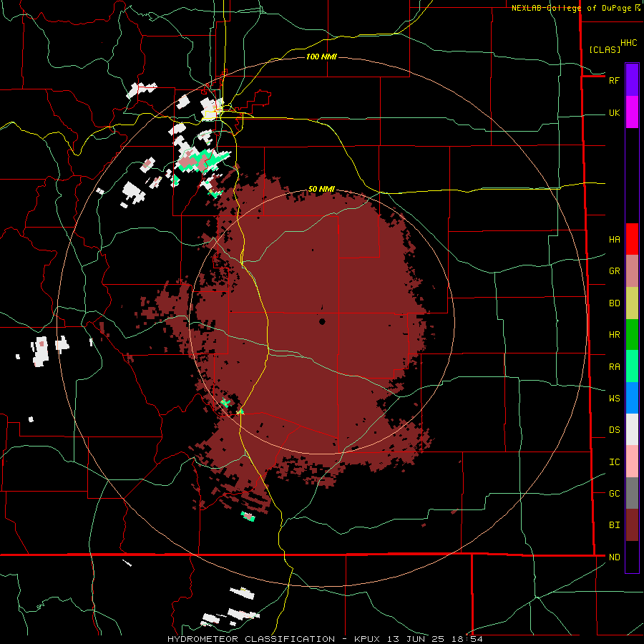The height and width of the screenshot is (644, 644).
Task: Click the GC legend label
Action: [x=614, y=494]
